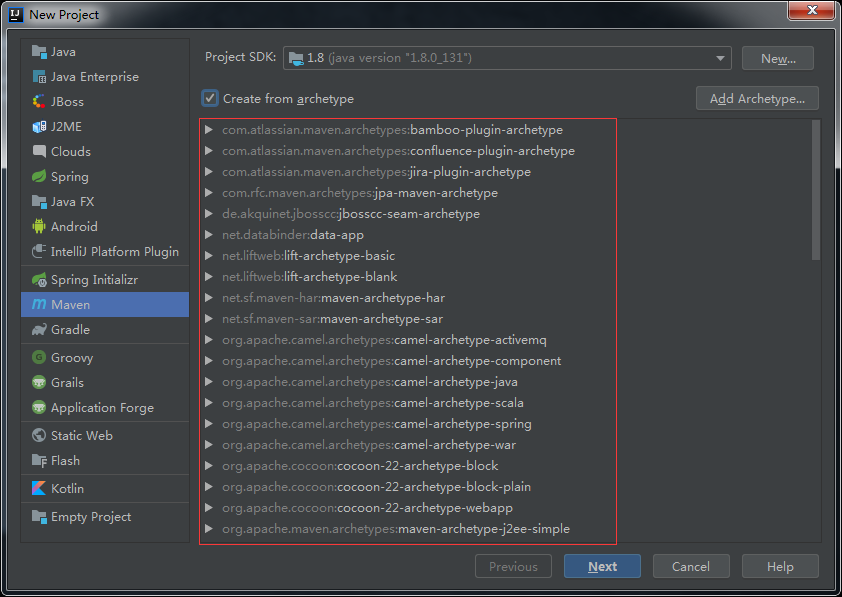Select maven-archetype-j2ee-simple entry
The height and width of the screenshot is (597, 842).
[396, 529]
